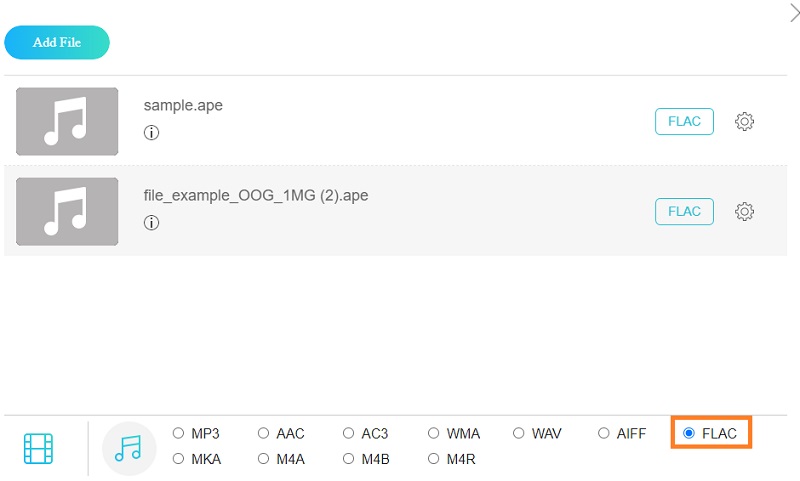Pick the WMA radio button
The width and height of the screenshot is (800, 481).
tap(434, 434)
